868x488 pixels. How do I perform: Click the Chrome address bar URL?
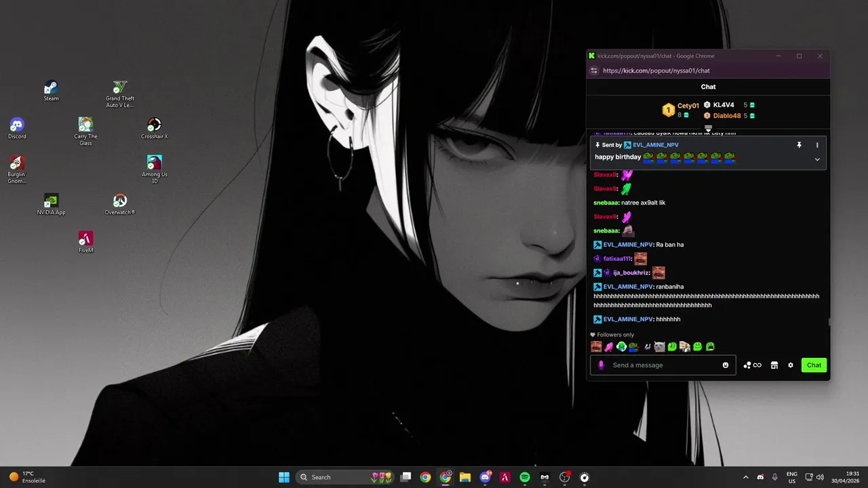coord(656,70)
